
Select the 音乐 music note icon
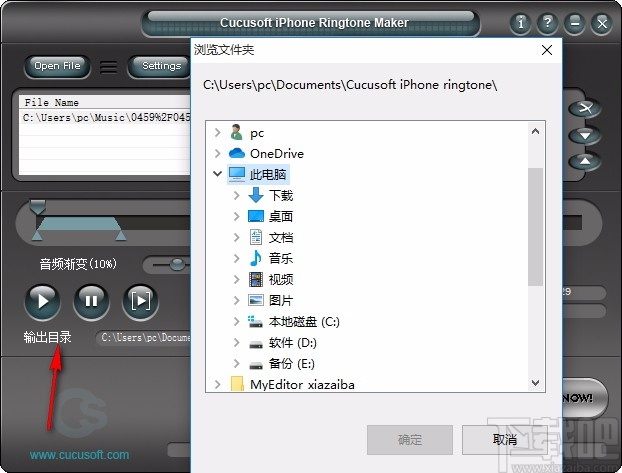(x=256, y=258)
